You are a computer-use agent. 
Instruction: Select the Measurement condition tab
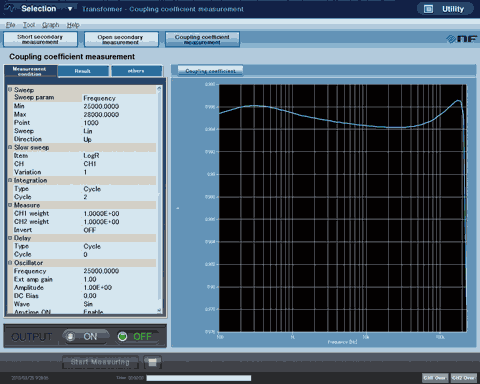[x=30, y=71]
